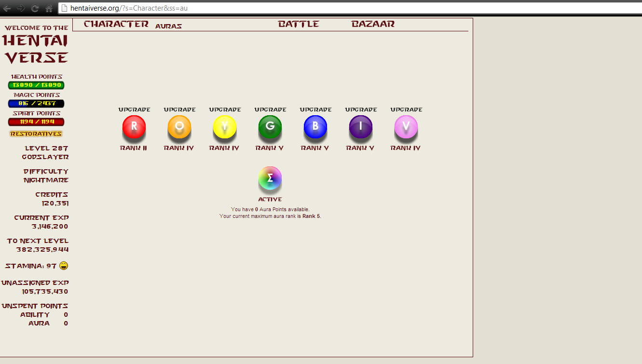Go forward with browser forward arrow
642x364 pixels.
(x=21, y=8)
